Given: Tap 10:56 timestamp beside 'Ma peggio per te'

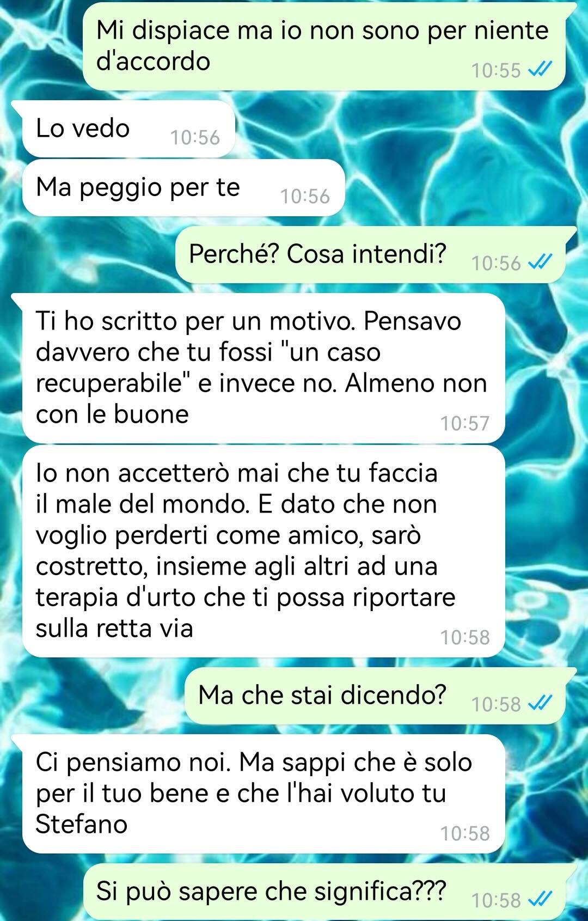Looking at the screenshot, I should [x=305, y=196].
